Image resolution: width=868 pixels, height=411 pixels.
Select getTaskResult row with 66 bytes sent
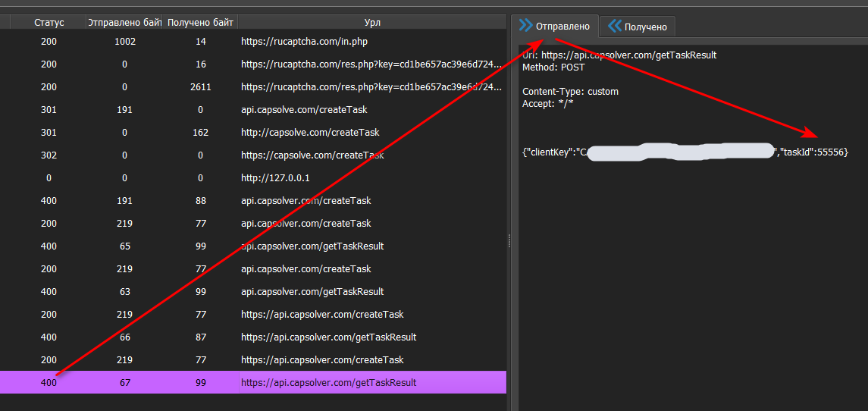click(328, 337)
